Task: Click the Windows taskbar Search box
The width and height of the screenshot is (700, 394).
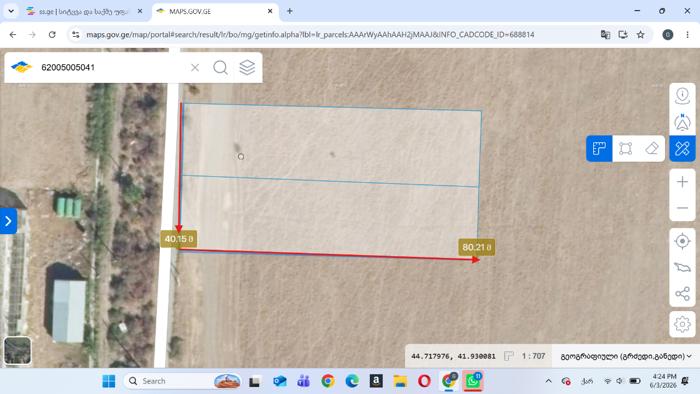Action: 183,381
